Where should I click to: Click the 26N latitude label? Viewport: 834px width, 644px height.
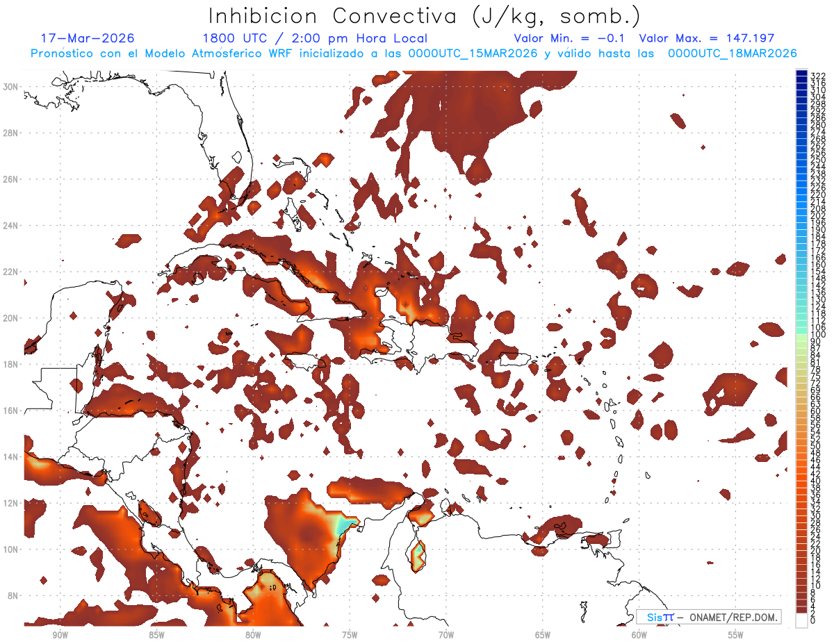(10, 179)
